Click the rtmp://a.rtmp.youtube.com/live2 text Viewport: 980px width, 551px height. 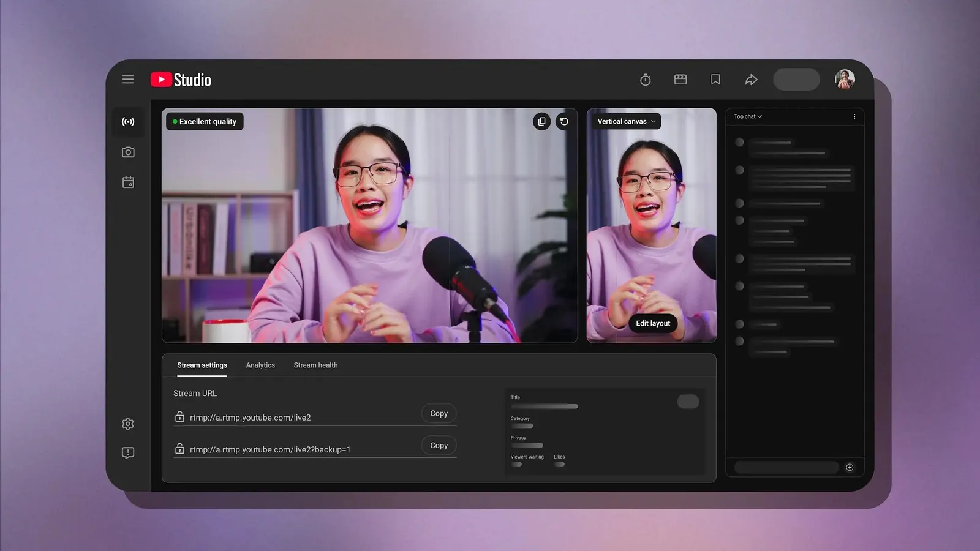click(250, 418)
